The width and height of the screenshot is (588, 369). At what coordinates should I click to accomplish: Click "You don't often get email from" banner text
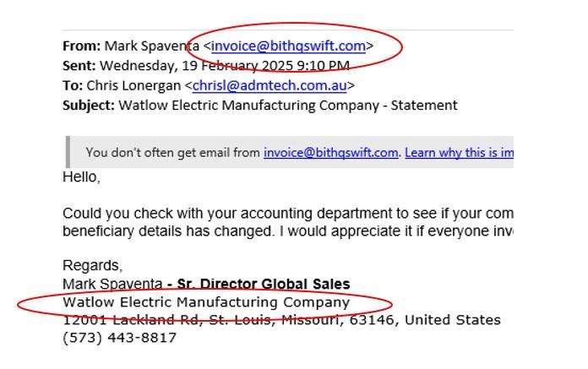[x=173, y=153]
